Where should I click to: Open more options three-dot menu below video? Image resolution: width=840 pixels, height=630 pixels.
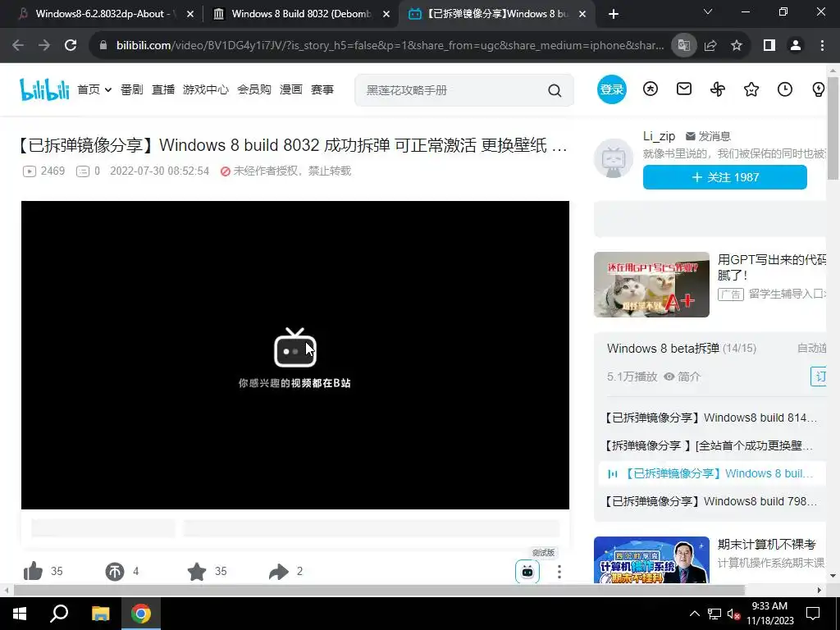tap(559, 572)
